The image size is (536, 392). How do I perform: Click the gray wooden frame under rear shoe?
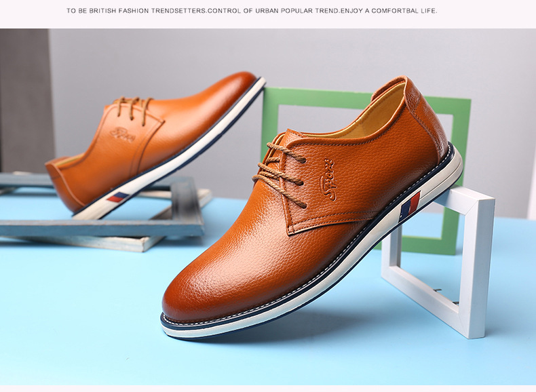(102, 212)
